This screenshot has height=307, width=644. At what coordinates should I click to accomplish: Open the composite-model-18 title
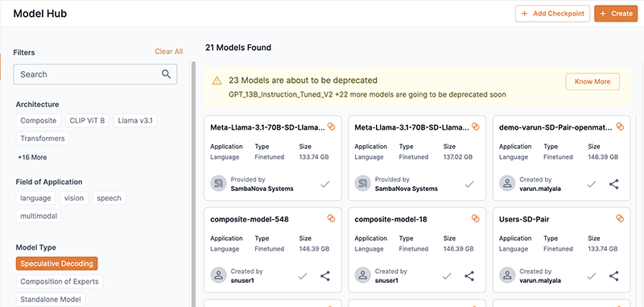coord(390,219)
